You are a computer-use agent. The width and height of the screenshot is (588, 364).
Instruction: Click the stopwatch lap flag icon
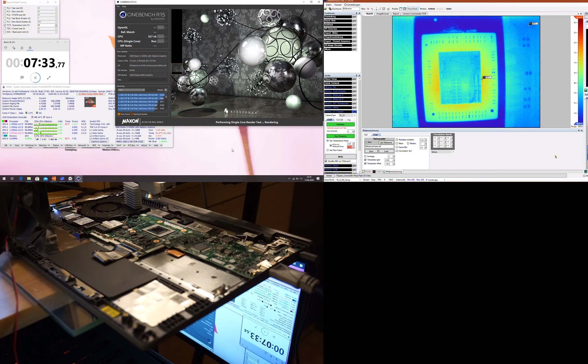[22, 78]
